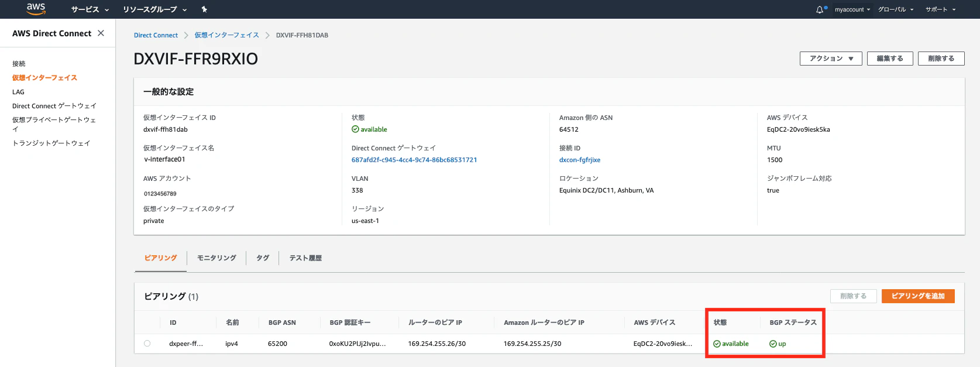
Task: Click ピアリングを追加 orange button
Action: (x=918, y=296)
